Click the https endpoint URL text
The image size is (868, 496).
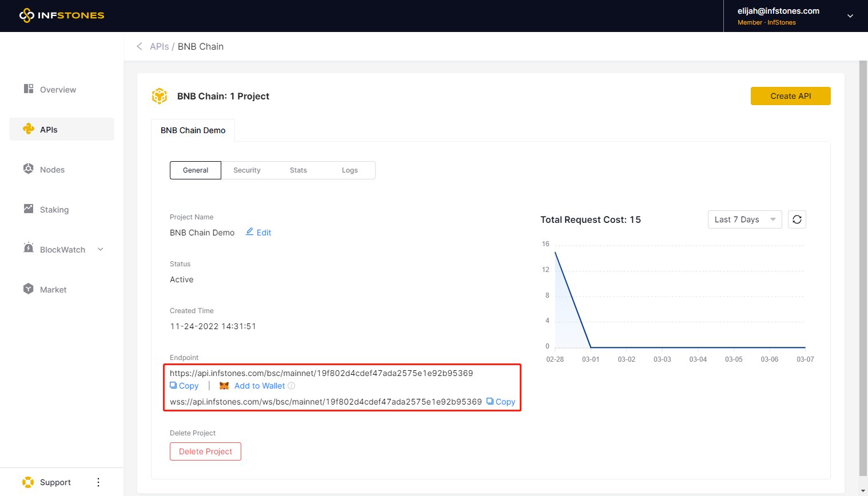coord(321,373)
